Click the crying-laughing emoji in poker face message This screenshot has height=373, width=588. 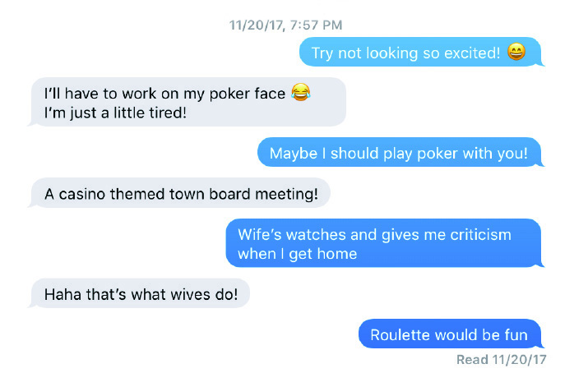[x=301, y=92]
